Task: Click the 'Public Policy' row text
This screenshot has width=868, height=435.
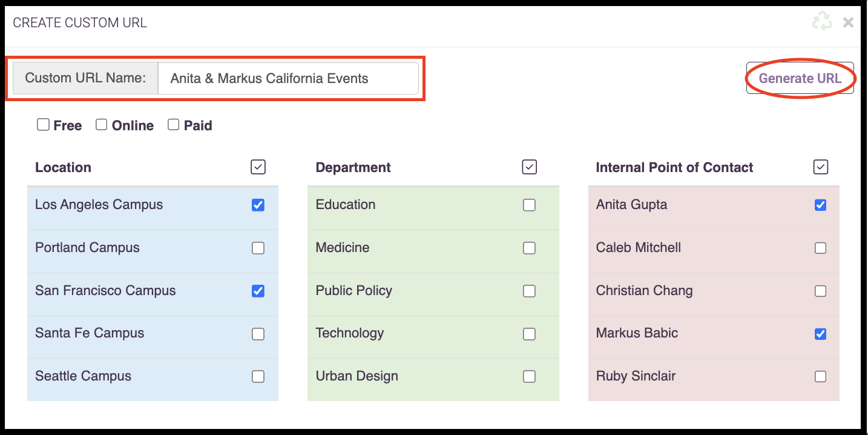Action: [354, 291]
